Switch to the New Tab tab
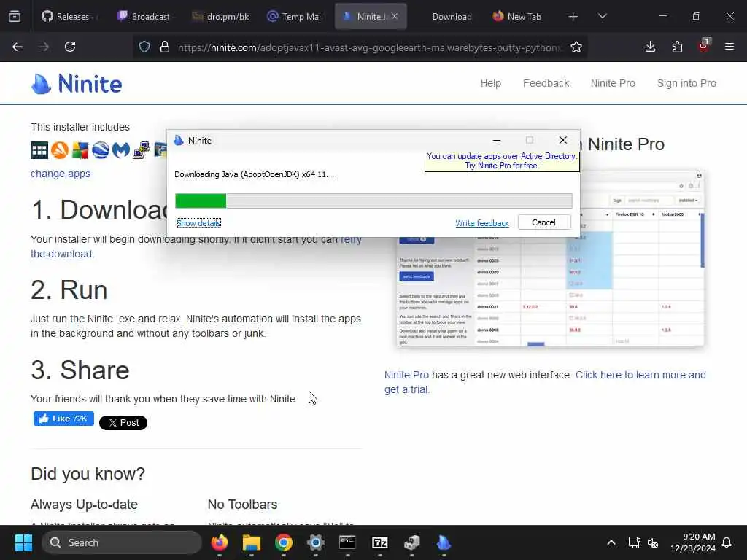This screenshot has height=560, width=747. [x=517, y=16]
